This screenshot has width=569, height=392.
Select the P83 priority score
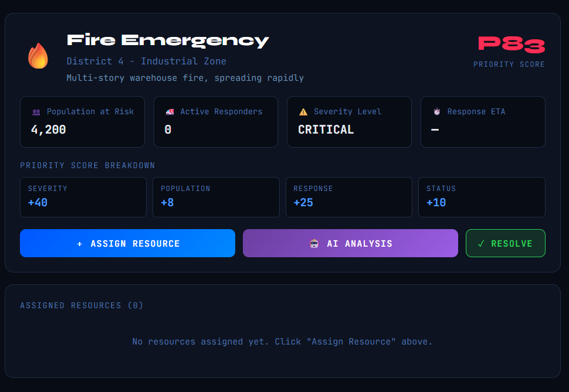tap(512, 45)
